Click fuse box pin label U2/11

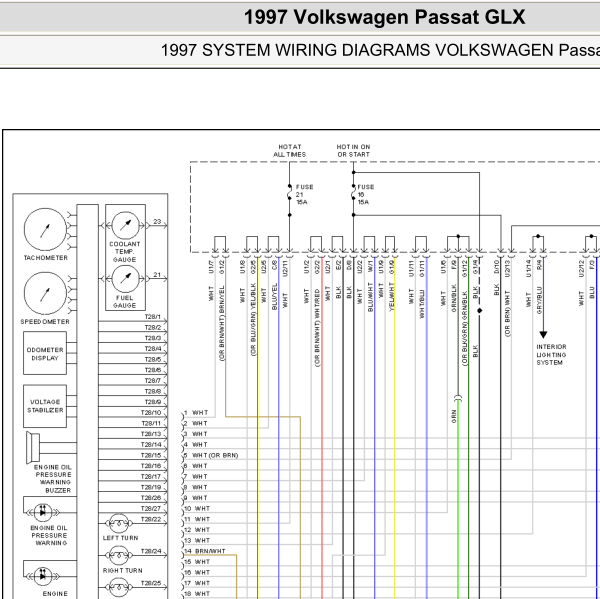coord(285,268)
